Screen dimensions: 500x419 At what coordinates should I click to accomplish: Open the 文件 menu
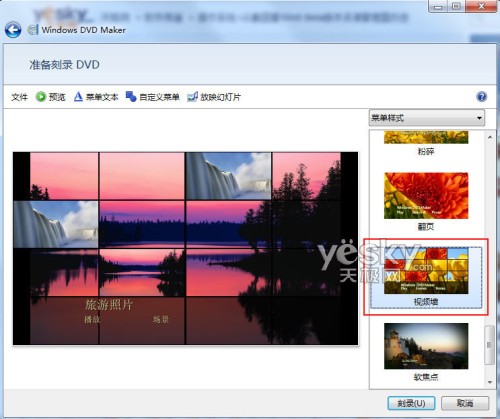[19, 97]
